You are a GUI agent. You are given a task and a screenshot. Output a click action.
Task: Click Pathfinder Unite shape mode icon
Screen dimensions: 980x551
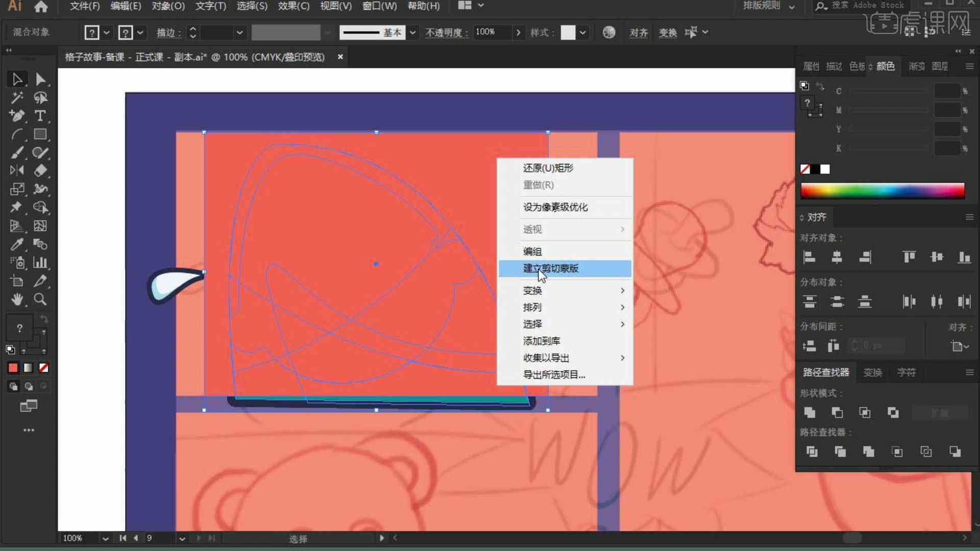tap(810, 412)
